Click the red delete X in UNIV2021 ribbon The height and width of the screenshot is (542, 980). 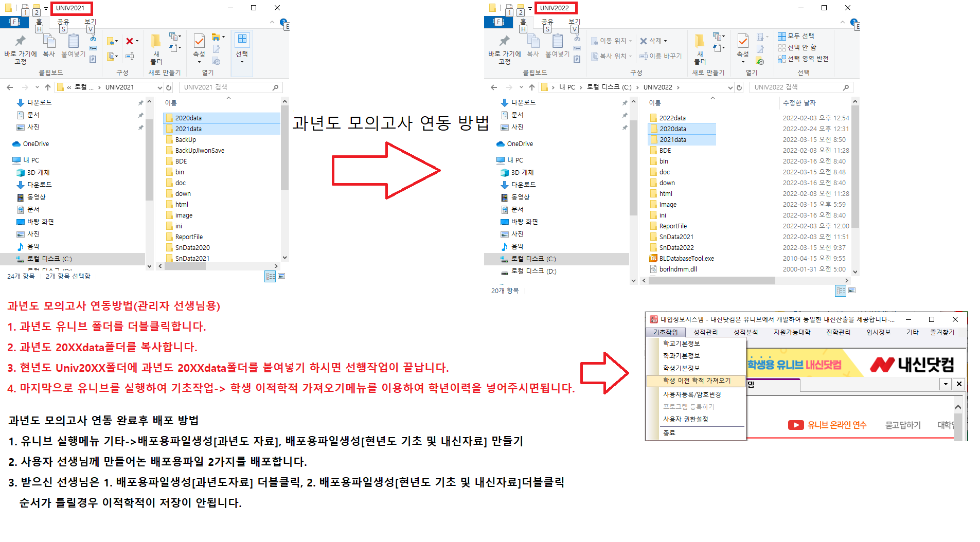pos(130,41)
